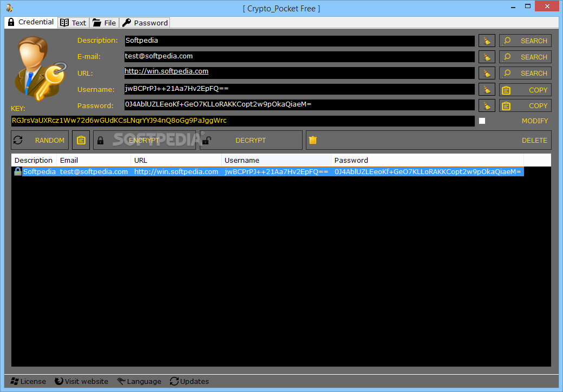Open the Text tab

click(x=74, y=23)
